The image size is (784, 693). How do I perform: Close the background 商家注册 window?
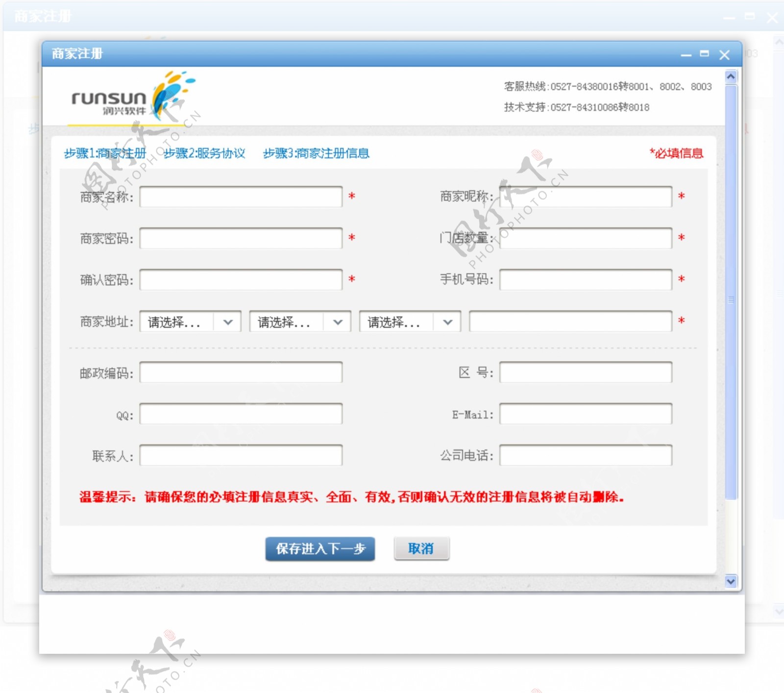tap(772, 18)
